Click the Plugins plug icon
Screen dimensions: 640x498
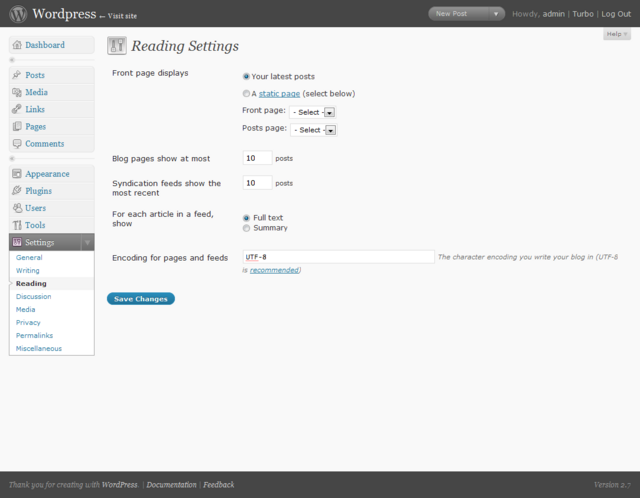click(x=17, y=191)
